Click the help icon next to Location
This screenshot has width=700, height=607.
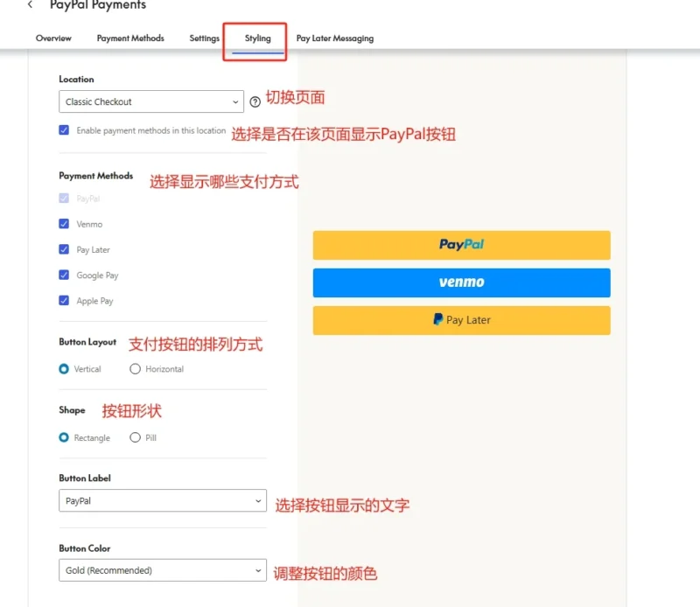(x=255, y=102)
